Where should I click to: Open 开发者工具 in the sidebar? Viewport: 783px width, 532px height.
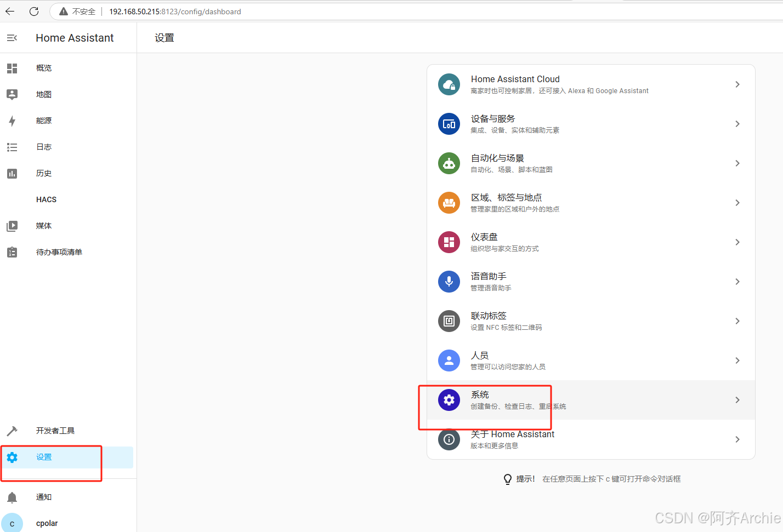coord(68,431)
